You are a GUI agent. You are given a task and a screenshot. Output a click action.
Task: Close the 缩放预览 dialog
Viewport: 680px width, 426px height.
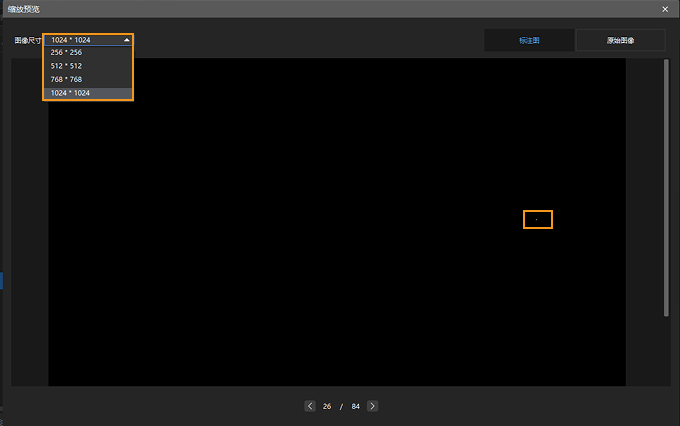click(x=665, y=9)
